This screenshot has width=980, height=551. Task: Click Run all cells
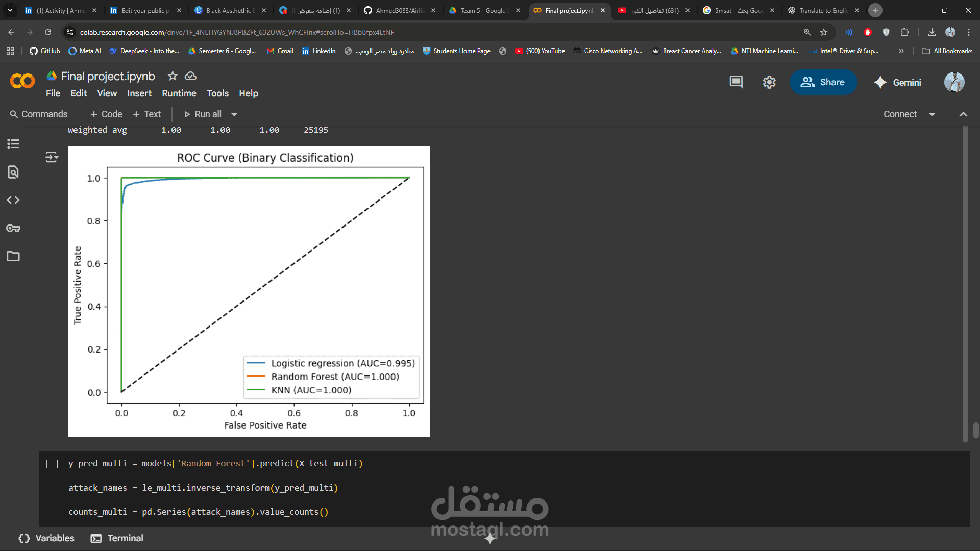(203, 114)
